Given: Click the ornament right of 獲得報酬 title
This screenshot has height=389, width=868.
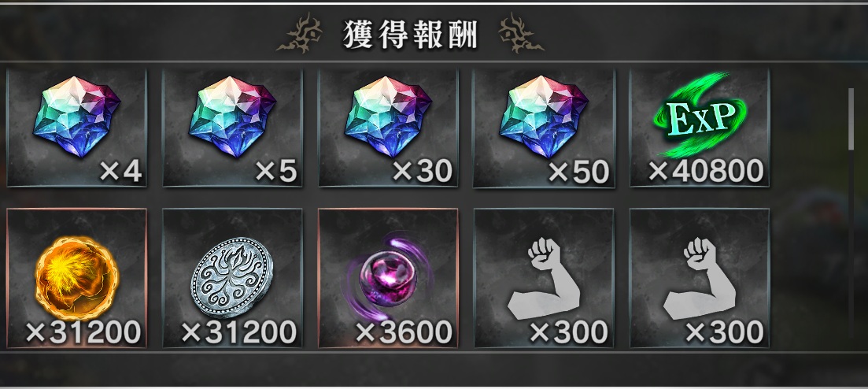Looking at the screenshot, I should tap(520, 36).
